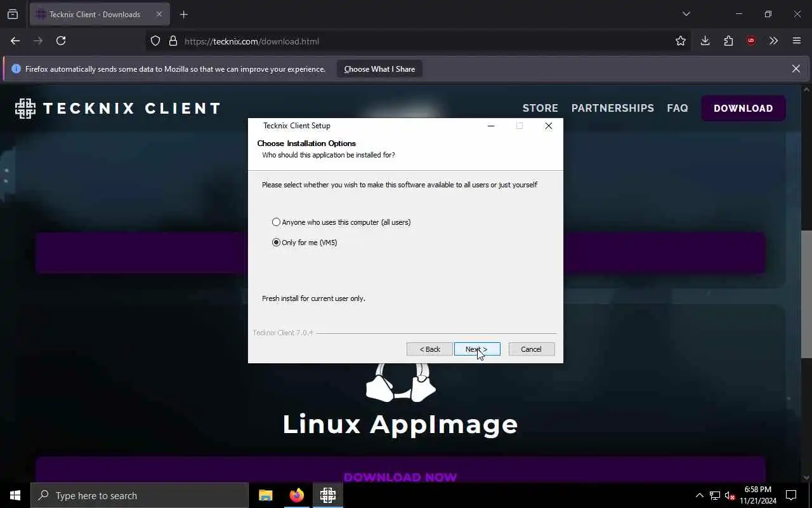Bookmark this page with star icon
This screenshot has height=508, width=812.
click(x=681, y=41)
